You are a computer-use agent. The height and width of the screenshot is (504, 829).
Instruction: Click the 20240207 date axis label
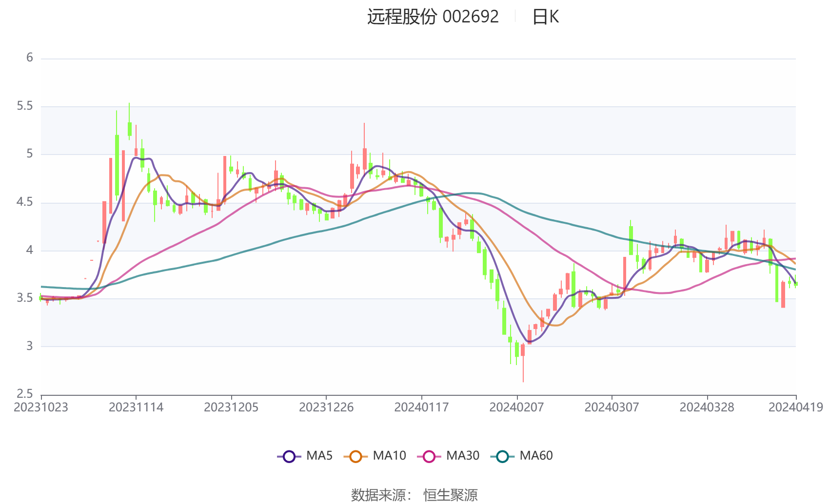tap(516, 407)
